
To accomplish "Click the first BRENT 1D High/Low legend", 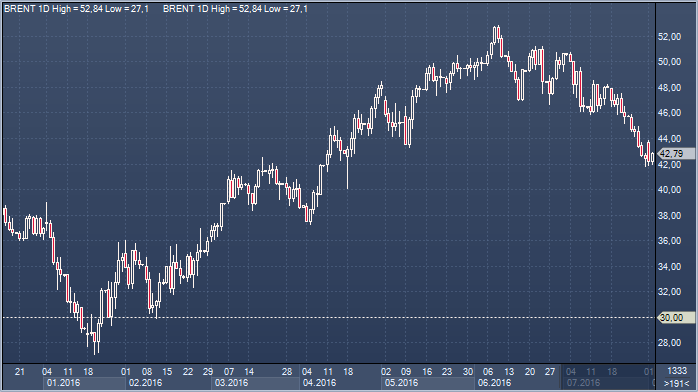I will click(x=76, y=8).
